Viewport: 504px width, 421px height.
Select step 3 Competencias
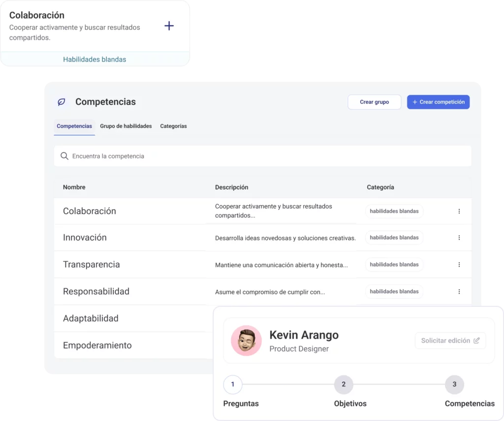click(454, 385)
